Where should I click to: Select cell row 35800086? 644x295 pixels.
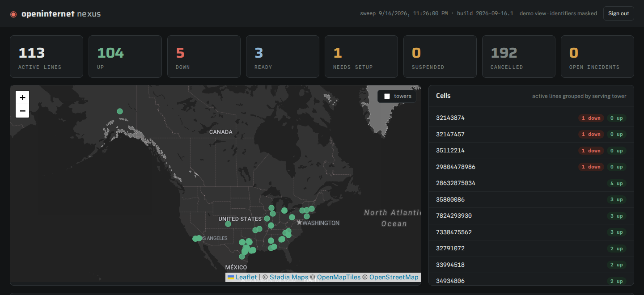coord(531,199)
